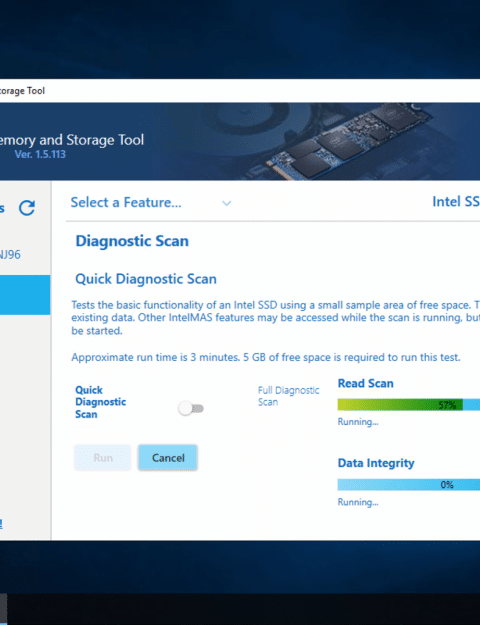Click the Full Diagnostic Scan label
Screen dimensions: 480x625
tap(288, 396)
